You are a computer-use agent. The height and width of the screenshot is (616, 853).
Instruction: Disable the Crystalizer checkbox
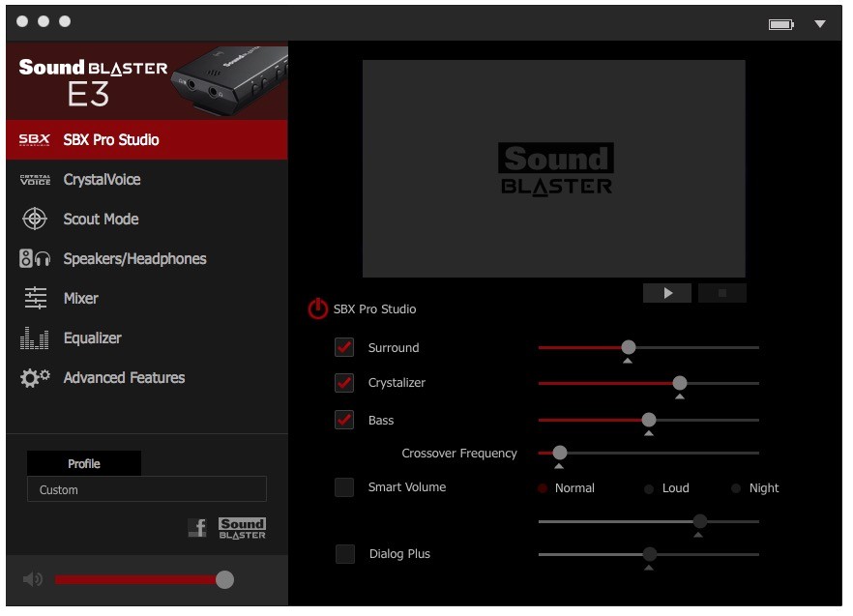[x=344, y=383]
